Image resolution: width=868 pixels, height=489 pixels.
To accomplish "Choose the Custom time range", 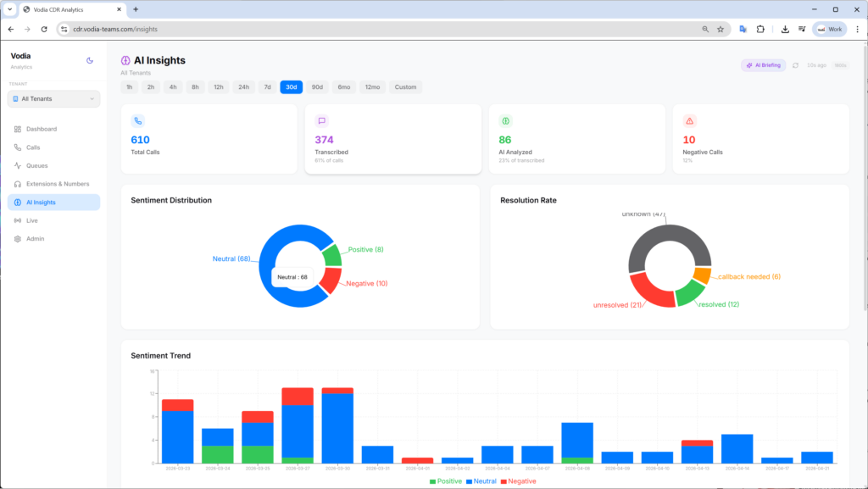I will 406,86.
